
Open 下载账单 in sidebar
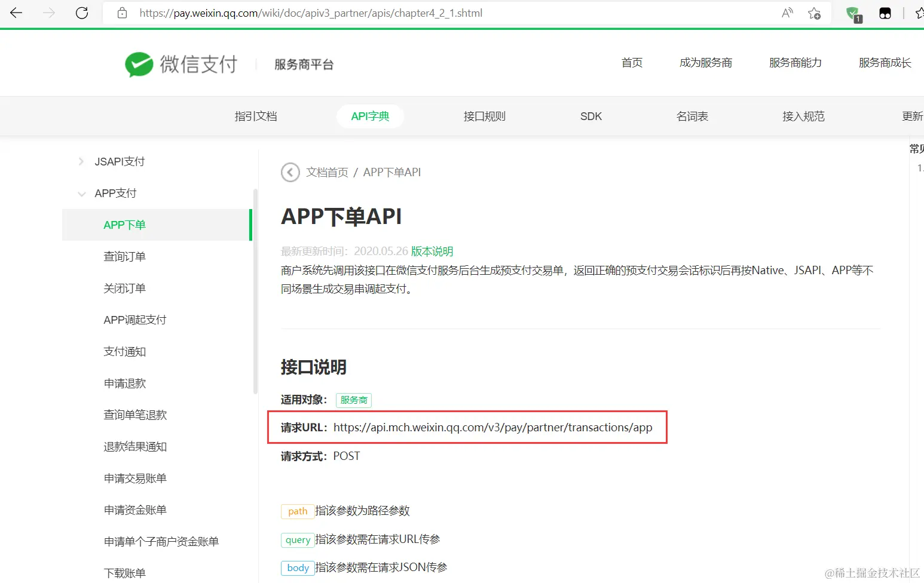(x=124, y=573)
